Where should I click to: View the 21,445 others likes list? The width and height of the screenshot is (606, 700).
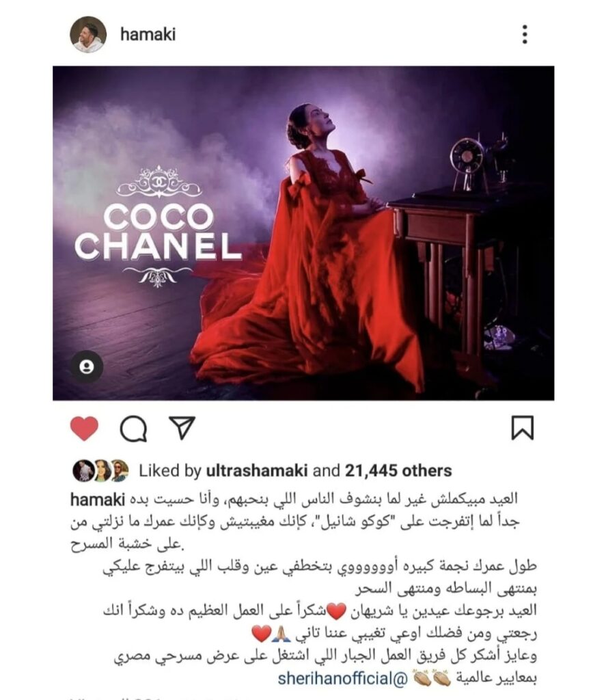[x=398, y=470]
